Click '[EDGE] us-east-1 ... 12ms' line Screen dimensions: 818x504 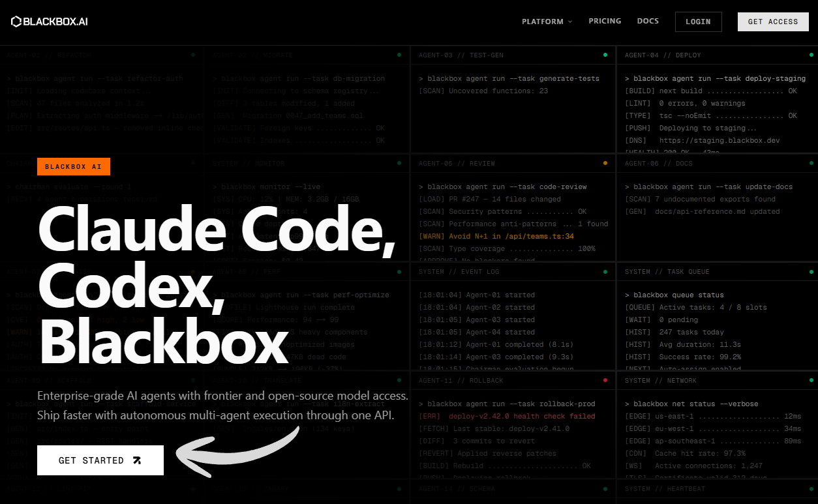713,417
